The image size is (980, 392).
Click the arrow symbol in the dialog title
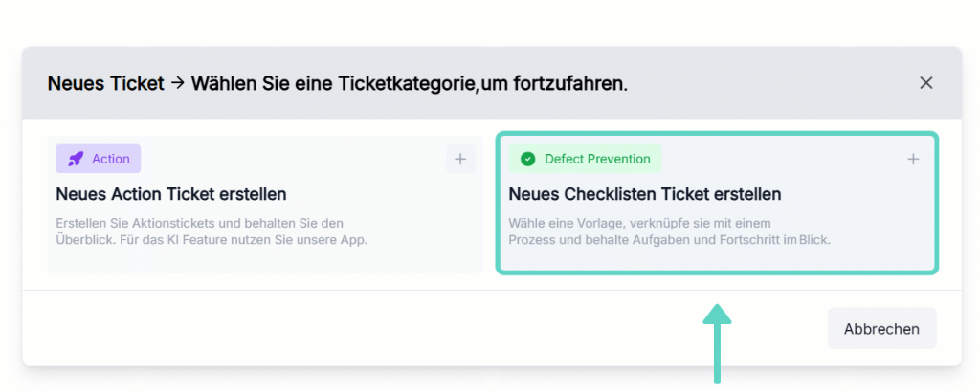(x=177, y=82)
